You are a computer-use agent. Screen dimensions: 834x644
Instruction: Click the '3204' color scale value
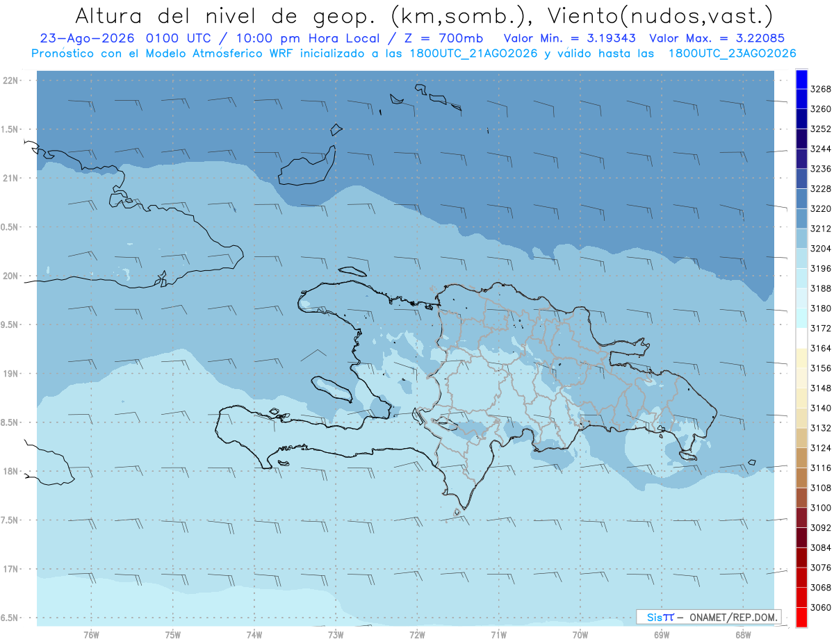pos(821,249)
